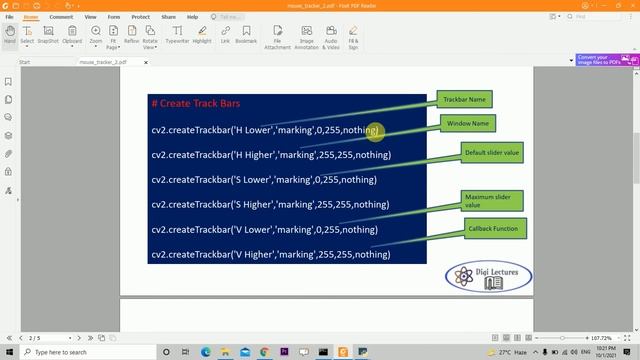
Task: Toggle full screen mode
Action: coord(627,338)
